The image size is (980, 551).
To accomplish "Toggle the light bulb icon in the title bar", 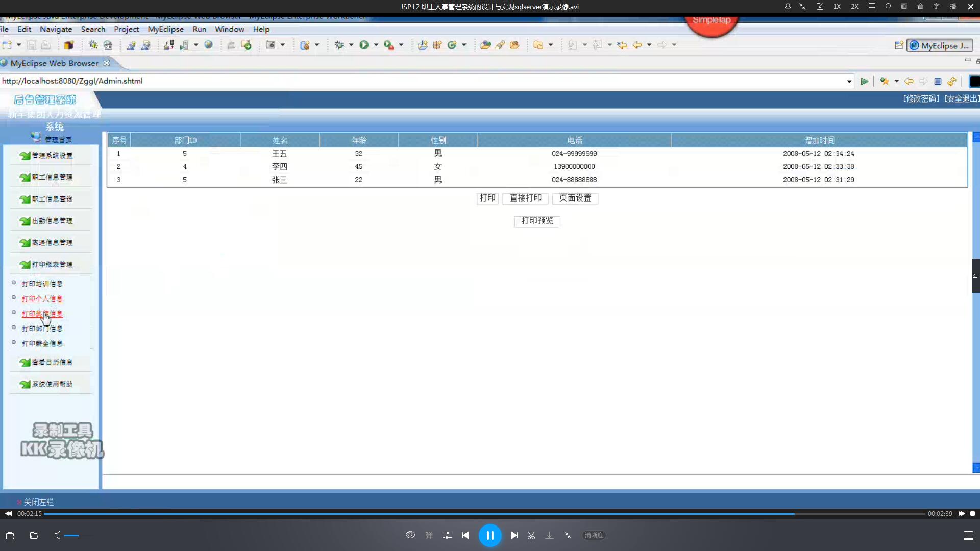I will click(x=888, y=7).
